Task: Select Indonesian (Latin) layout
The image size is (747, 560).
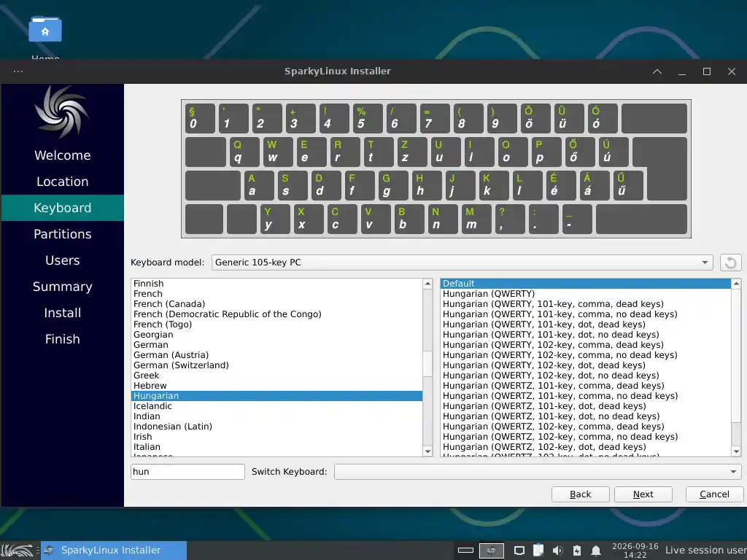Action: coord(276,427)
